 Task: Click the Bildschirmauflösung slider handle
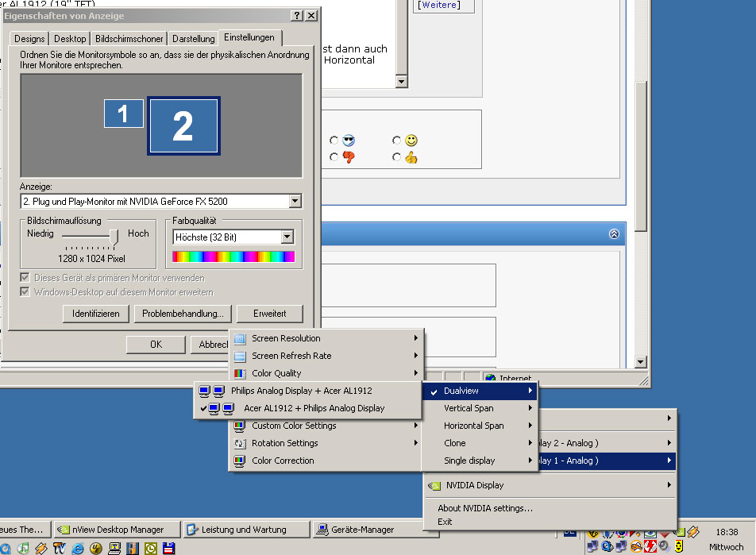pos(114,237)
